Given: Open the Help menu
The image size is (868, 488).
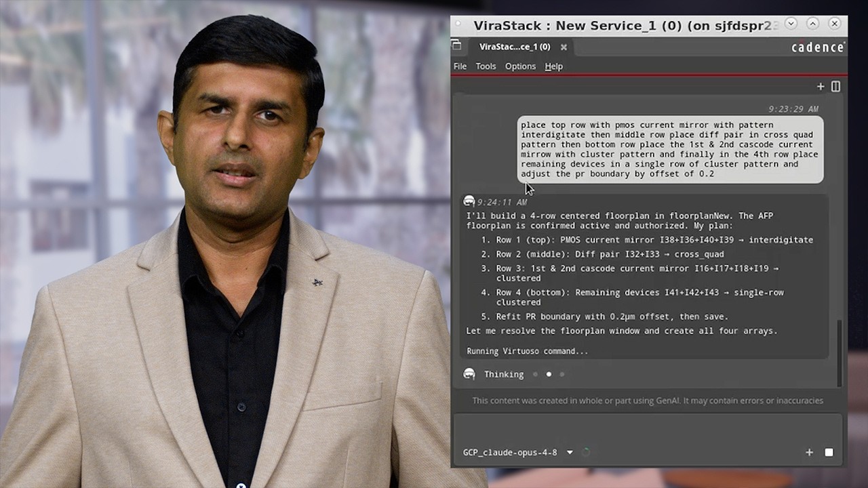Looking at the screenshot, I should 553,66.
